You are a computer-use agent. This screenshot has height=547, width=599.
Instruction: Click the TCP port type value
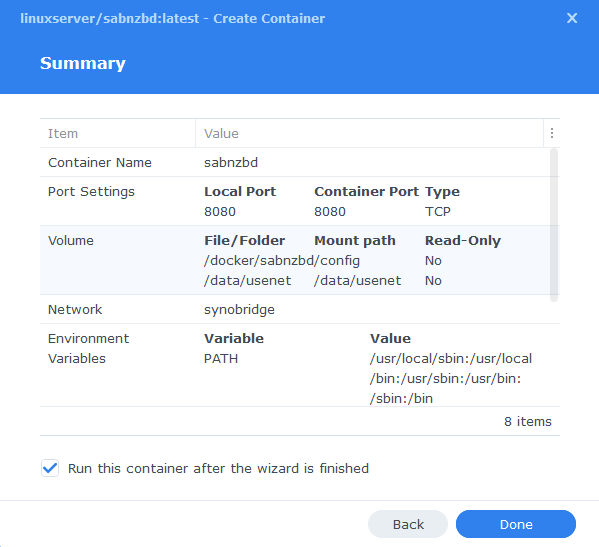438,212
